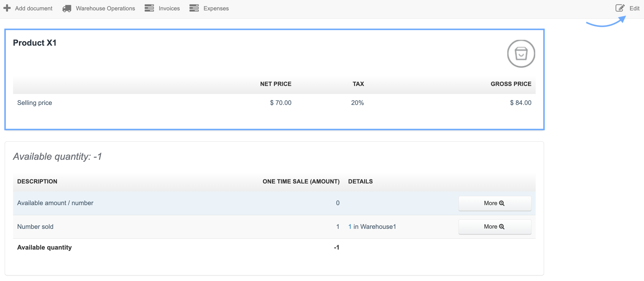Click magnifier icon in Available amount More button

(502, 203)
